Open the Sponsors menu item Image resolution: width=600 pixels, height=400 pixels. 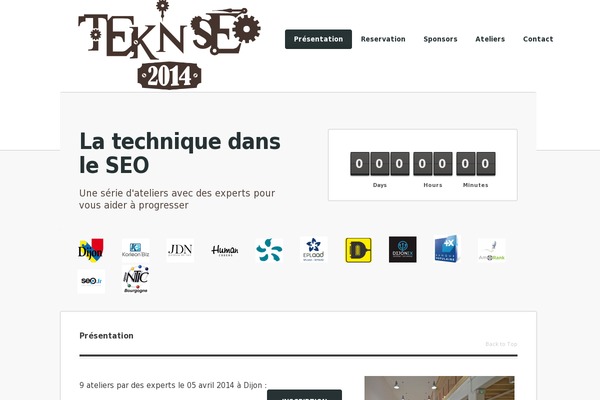click(440, 39)
